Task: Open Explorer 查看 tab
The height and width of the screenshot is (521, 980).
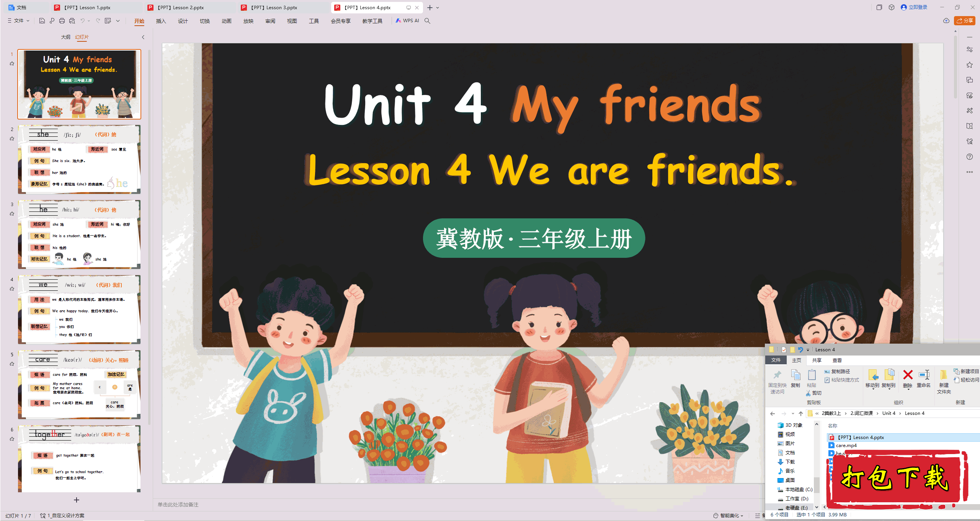Action: 837,360
